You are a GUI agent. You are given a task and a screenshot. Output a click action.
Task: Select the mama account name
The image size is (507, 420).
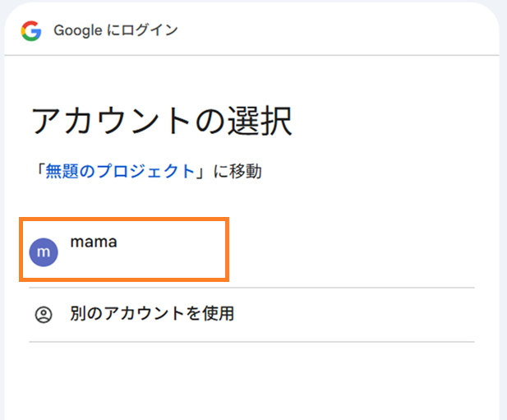(x=94, y=242)
